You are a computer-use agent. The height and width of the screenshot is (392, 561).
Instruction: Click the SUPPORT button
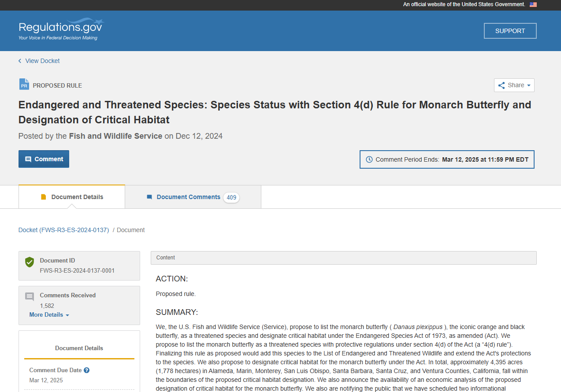pos(510,31)
